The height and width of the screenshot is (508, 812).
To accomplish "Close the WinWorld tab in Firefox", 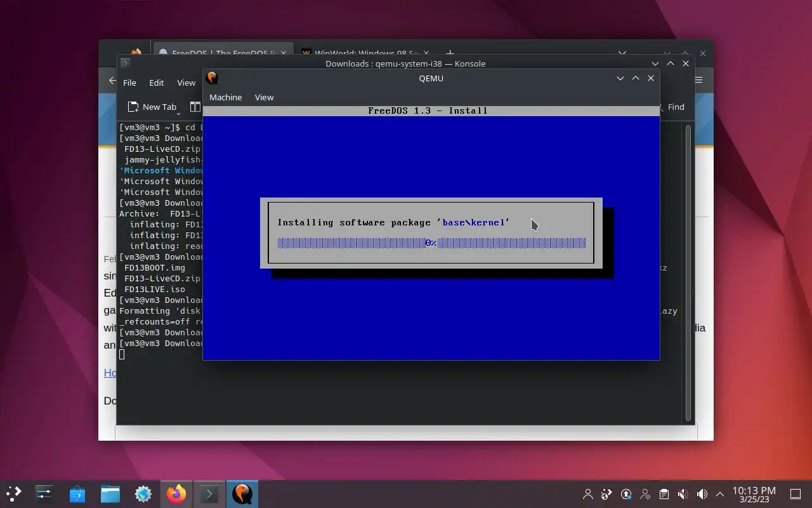I will tap(426, 53).
